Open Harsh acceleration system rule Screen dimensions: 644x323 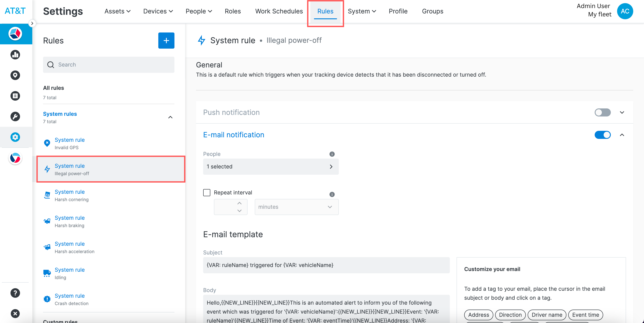[109, 247]
